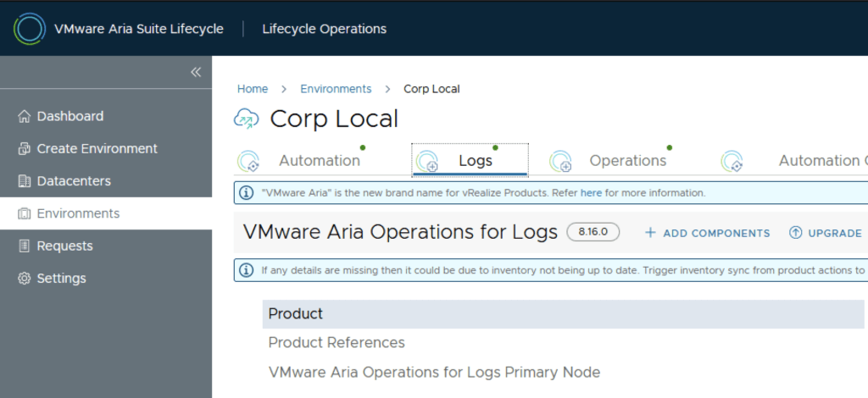This screenshot has height=398, width=868.
Task: Click the Operations tab product icon
Action: pos(560,161)
